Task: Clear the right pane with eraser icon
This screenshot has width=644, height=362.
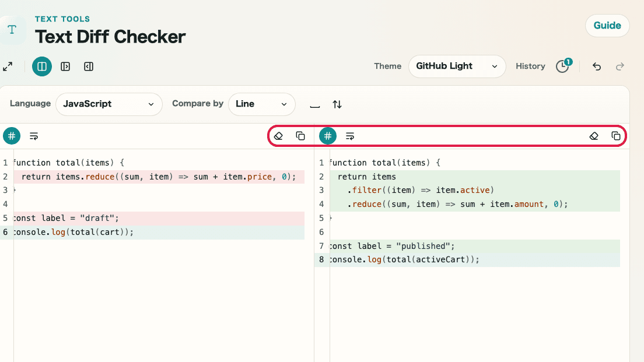Action: [x=594, y=136]
